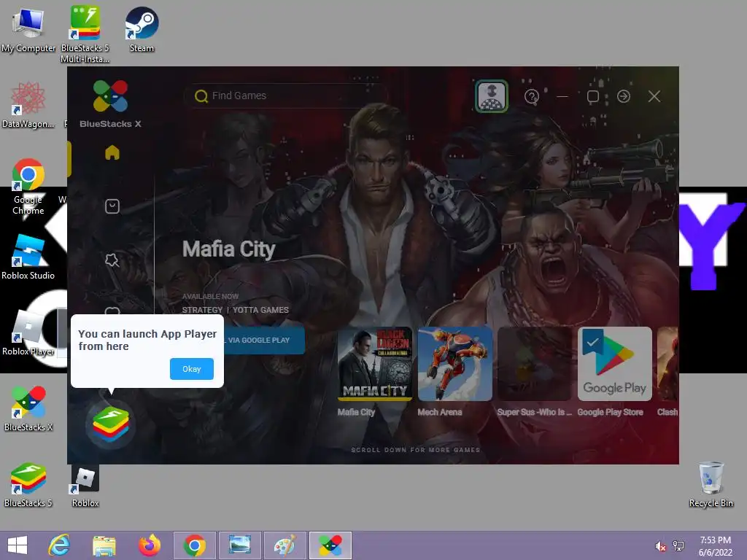The width and height of the screenshot is (747, 560).
Task: Open the Google Play Store tile
Action: (x=614, y=363)
